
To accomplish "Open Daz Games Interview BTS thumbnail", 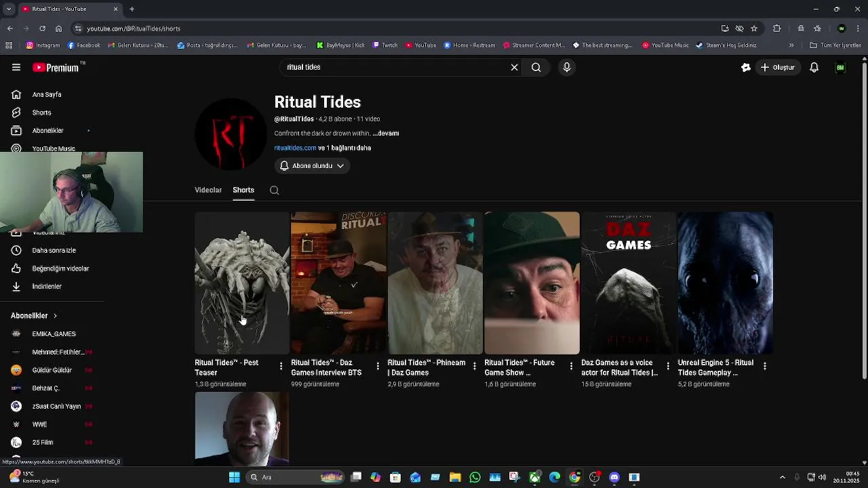I will 338,283.
